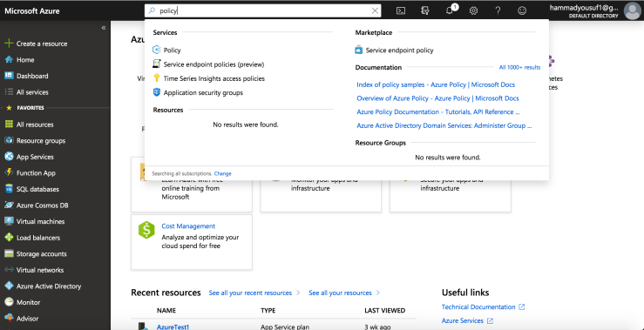Open the account avatar picture
This screenshot has width=644, height=330.
click(x=632, y=11)
